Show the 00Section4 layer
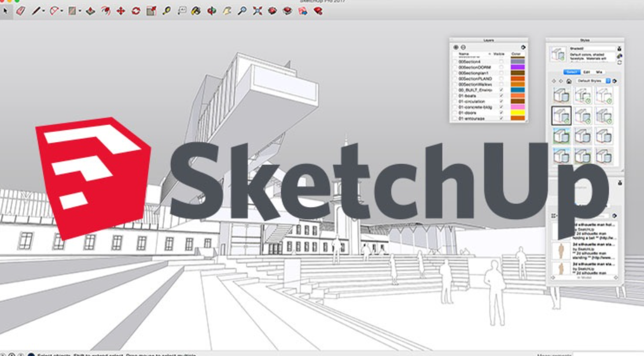The image size is (644, 356). pyautogui.click(x=501, y=61)
